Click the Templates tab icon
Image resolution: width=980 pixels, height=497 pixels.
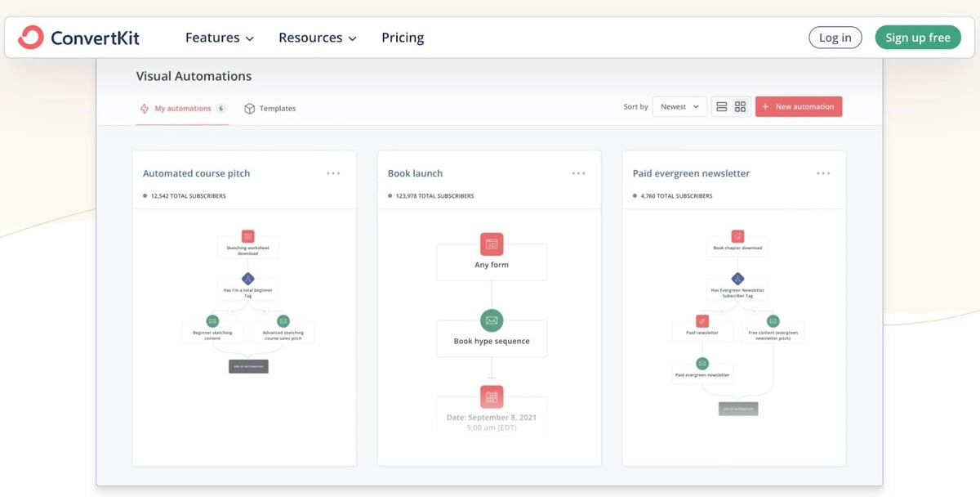pos(249,107)
